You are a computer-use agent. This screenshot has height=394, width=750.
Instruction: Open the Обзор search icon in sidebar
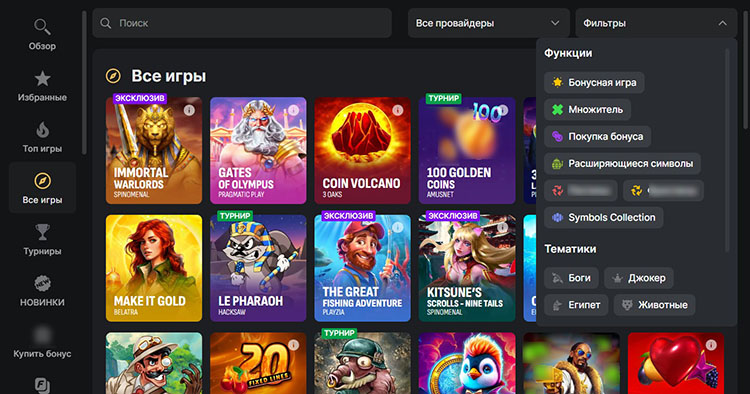(x=42, y=27)
